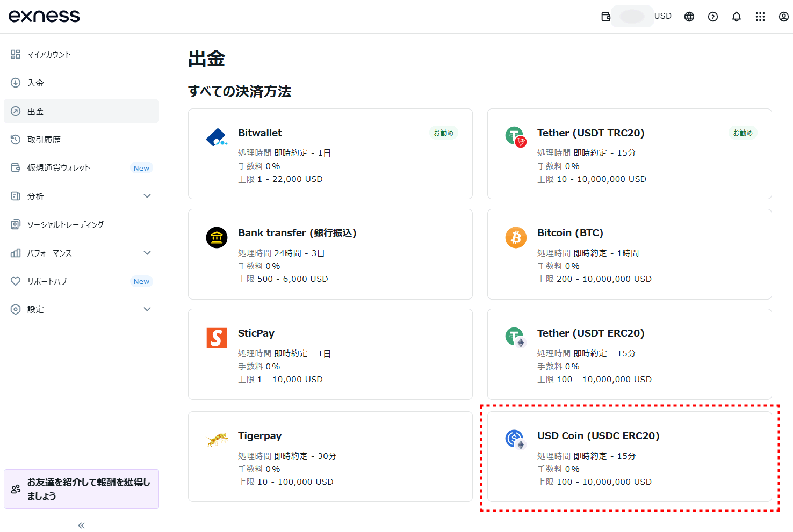The height and width of the screenshot is (532, 793).
Task: Open the language globe icon
Action: point(689,17)
